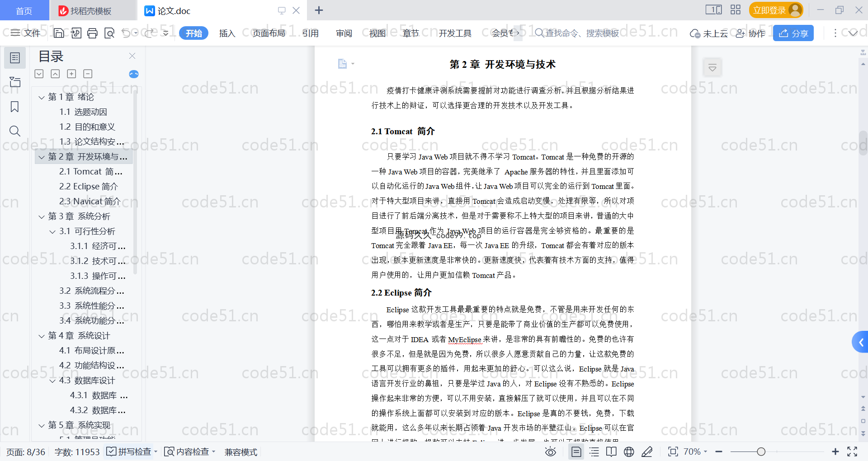The image size is (868, 461).
Task: Open the 70% zoom level dropdown
Action: (x=695, y=452)
